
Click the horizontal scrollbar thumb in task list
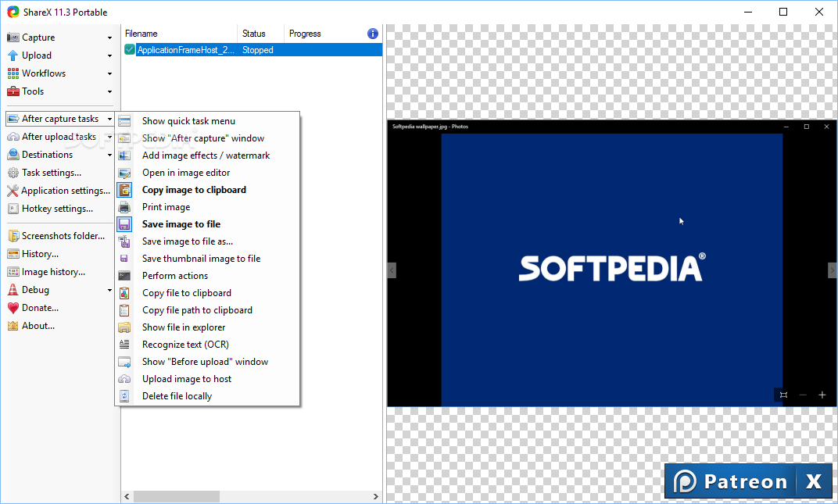[x=177, y=496]
